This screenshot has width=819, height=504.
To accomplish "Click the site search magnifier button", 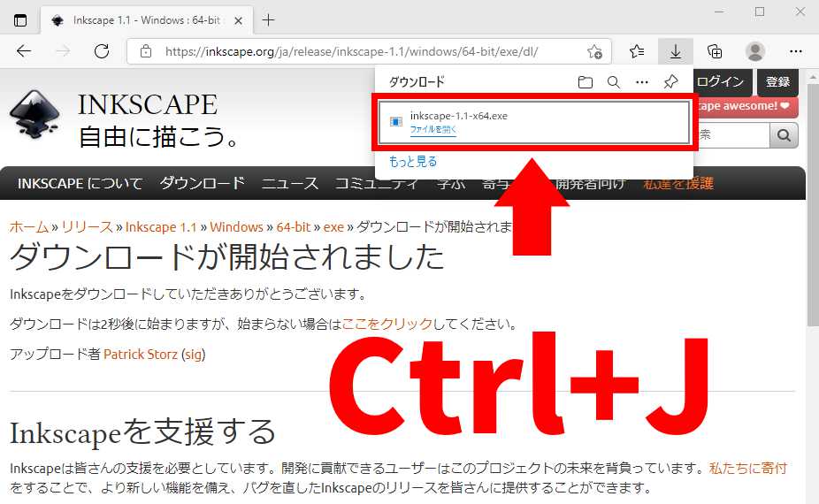I will click(784, 135).
